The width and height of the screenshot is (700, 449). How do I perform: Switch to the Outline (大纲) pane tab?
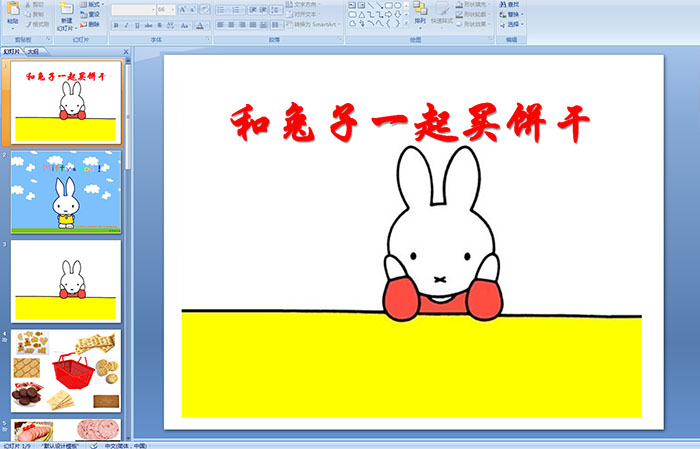(33, 52)
